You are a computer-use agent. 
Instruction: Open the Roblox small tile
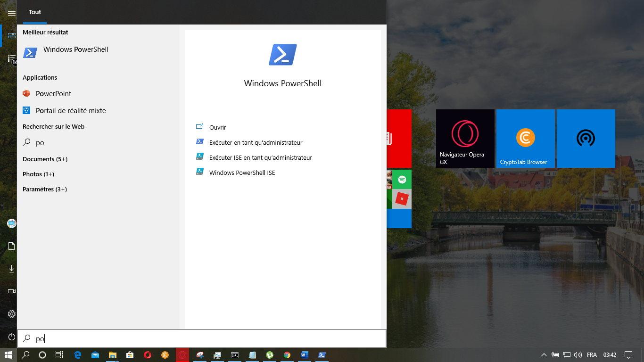point(402,199)
